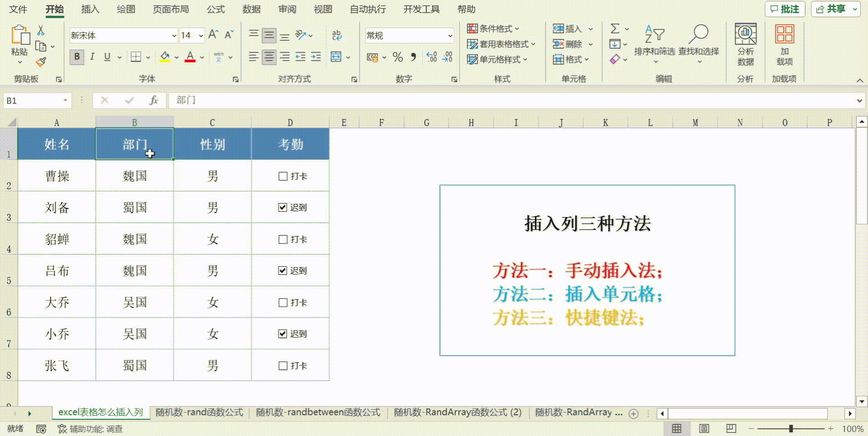The height and width of the screenshot is (436, 868).
Task: Open Sort and Filter tool
Action: pos(654,43)
